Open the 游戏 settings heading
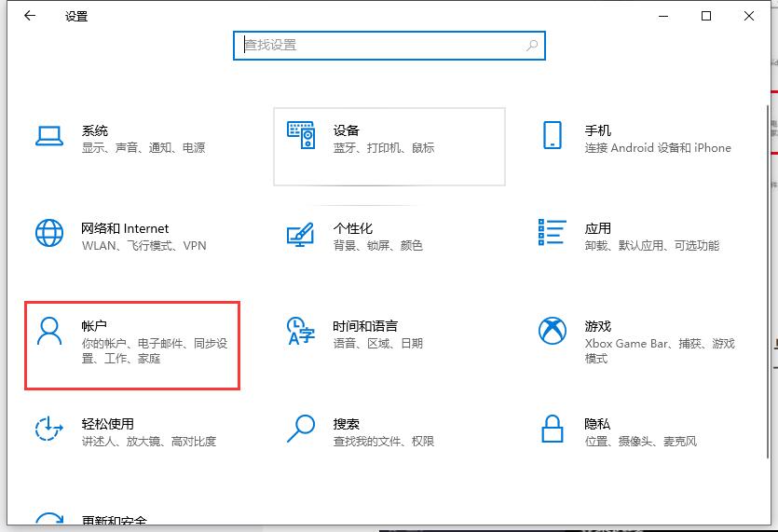 pyautogui.click(x=597, y=326)
